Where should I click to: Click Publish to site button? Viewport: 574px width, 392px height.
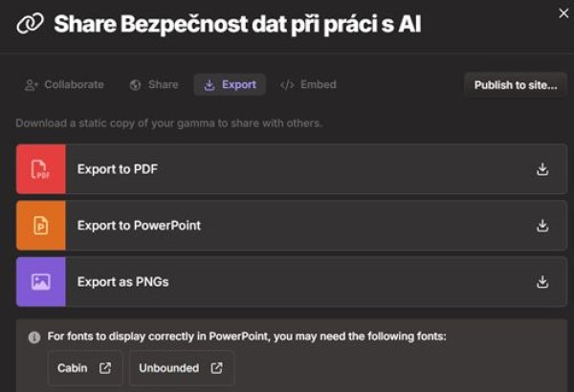click(516, 85)
